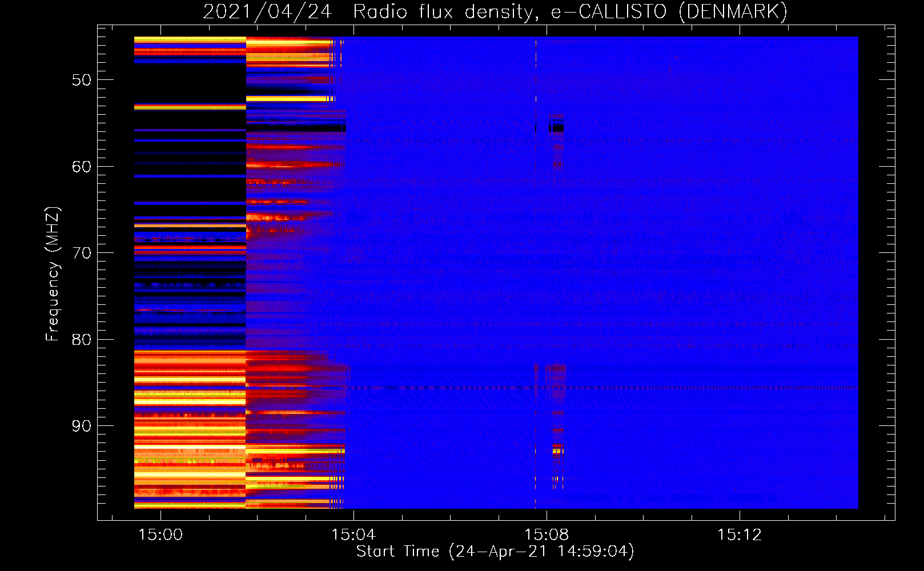This screenshot has width=924, height=571.
Task: Click the 80 MHz frequency tick label
Action: click(82, 340)
